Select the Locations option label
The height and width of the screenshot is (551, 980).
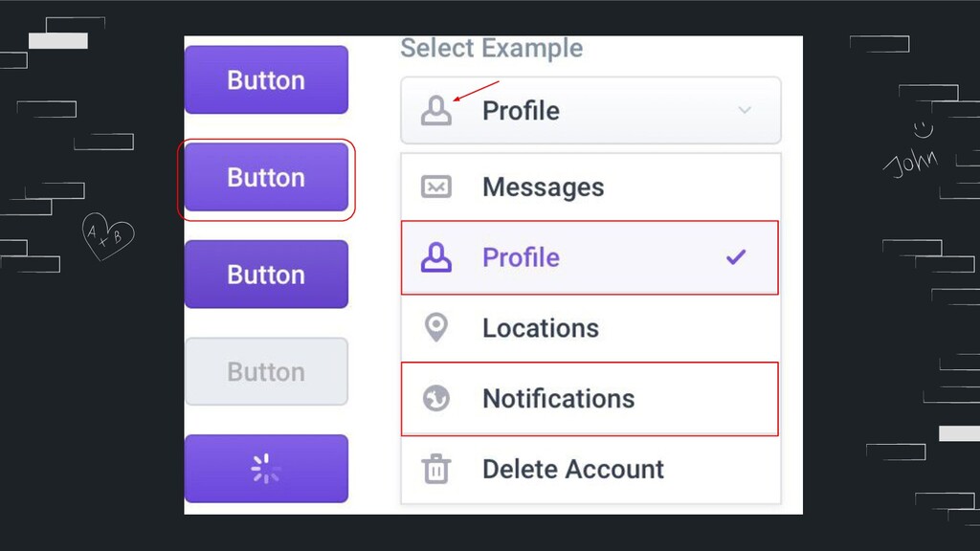pyautogui.click(x=540, y=328)
